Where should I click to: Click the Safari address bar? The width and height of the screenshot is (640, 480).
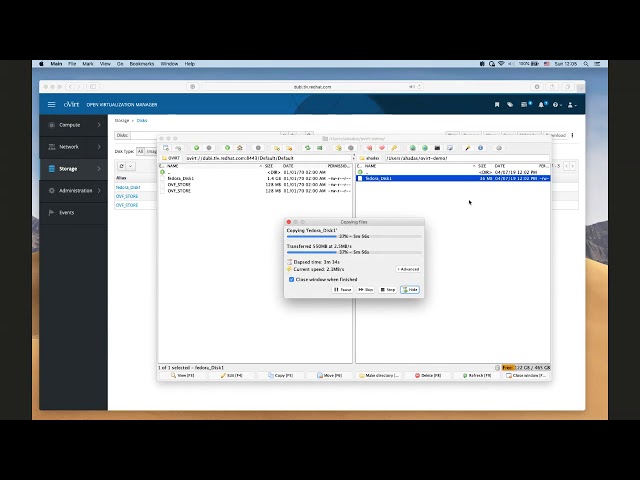[312, 87]
